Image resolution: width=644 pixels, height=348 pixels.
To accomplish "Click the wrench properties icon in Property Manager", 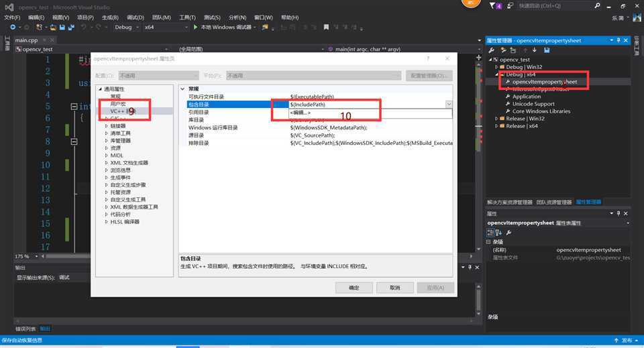I will click(x=492, y=50).
